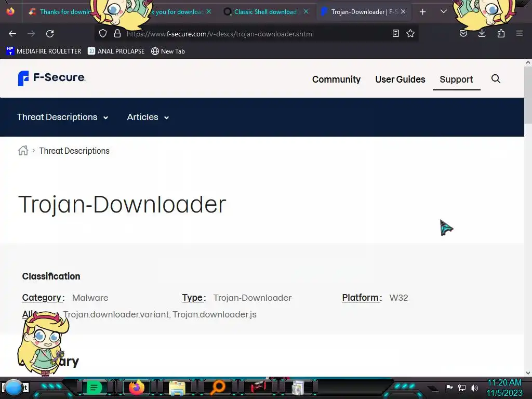Select the 'W32' platform value
Image resolution: width=532 pixels, height=399 pixels.
(x=398, y=298)
